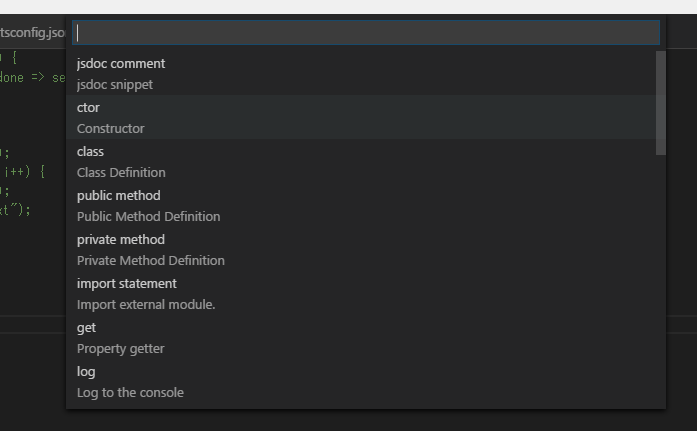Click the snippet list scrollbar thumb
697x431 pixels.
click(x=660, y=103)
